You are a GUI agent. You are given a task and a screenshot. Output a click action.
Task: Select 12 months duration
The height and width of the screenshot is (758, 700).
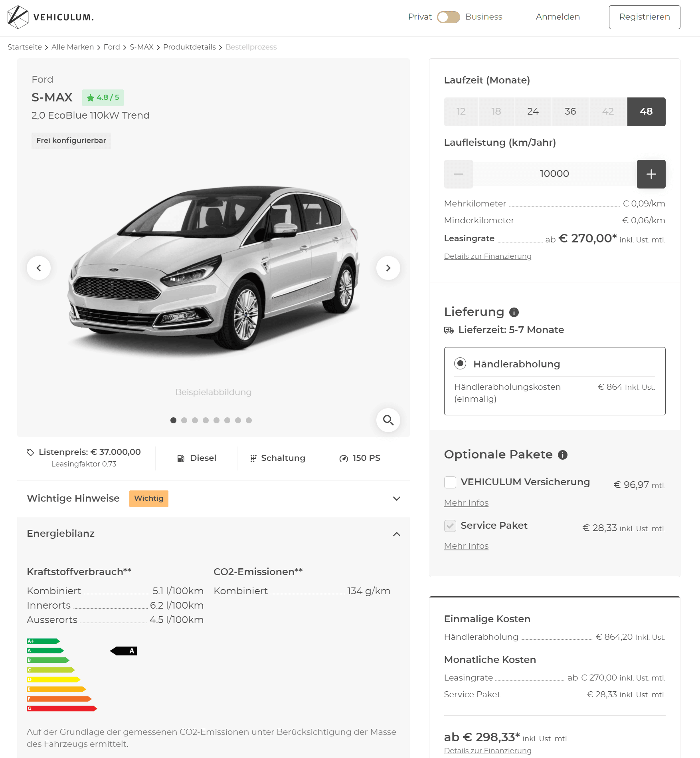point(461,112)
